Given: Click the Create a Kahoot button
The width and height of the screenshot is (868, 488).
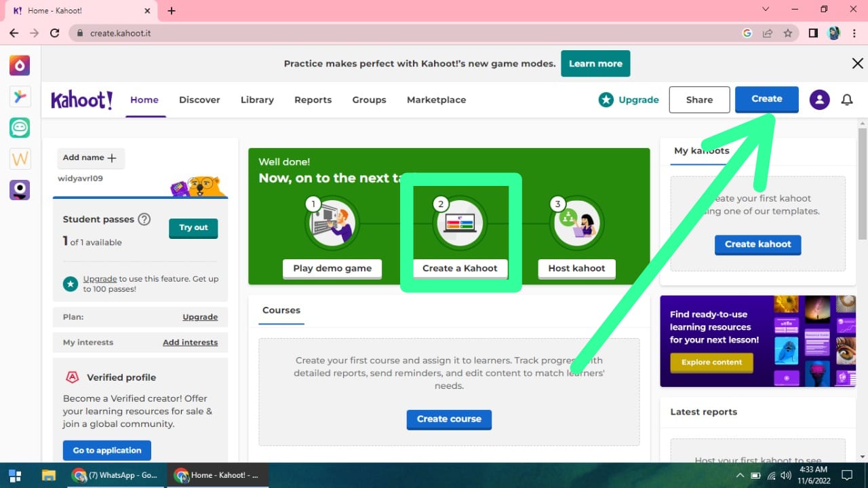Looking at the screenshot, I should 460,269.
